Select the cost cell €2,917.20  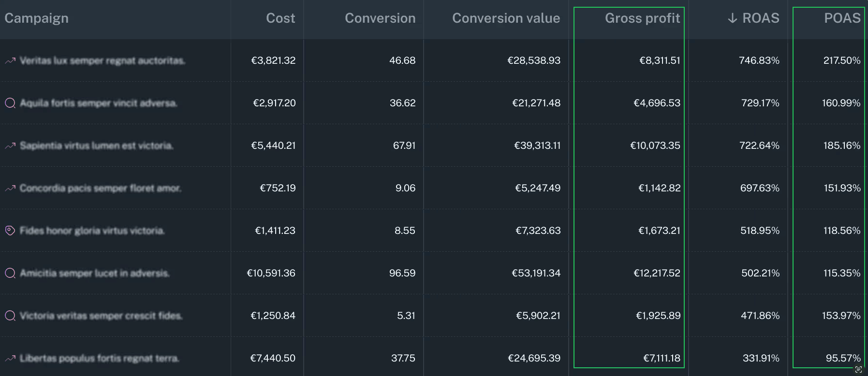point(274,103)
